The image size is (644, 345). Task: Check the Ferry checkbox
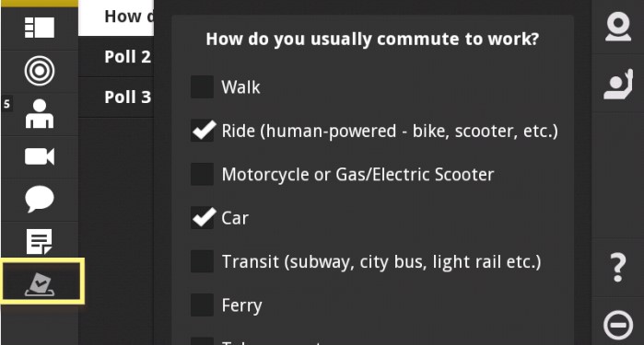coord(202,305)
